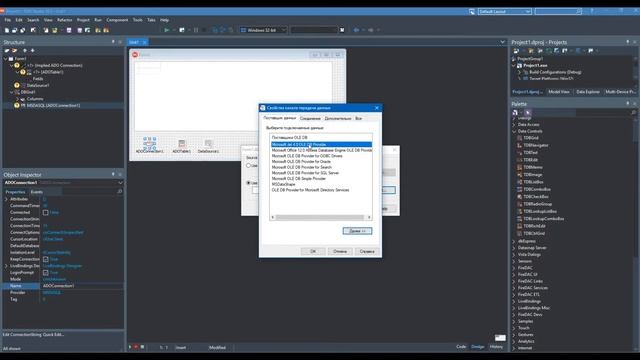Switch to Соединение tab in dialog
This screenshot has height=360, width=640.
[x=310, y=118]
